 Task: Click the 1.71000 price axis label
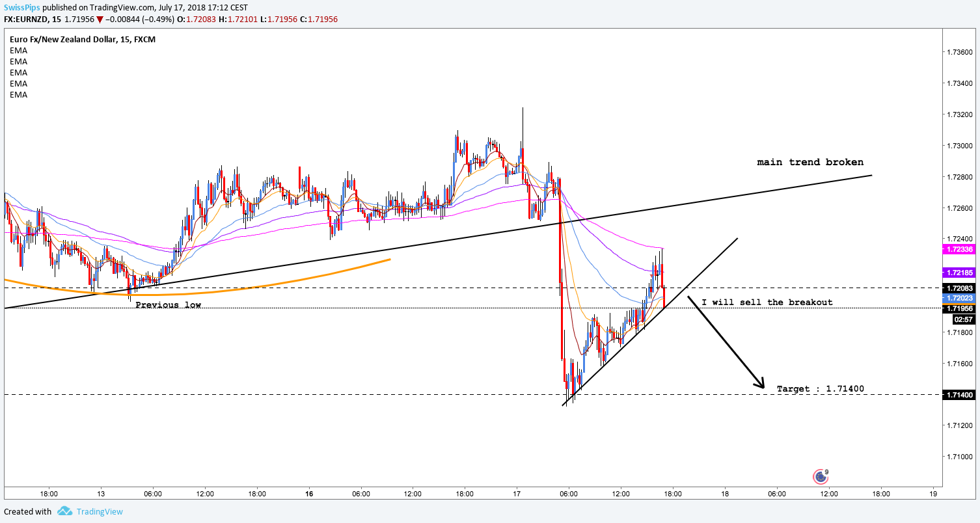[960, 457]
